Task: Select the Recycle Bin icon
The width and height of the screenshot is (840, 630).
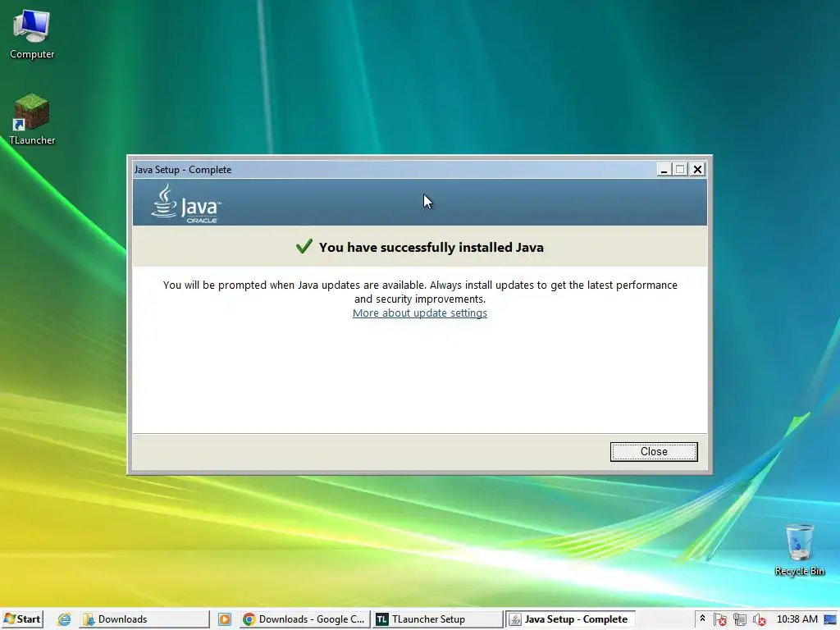Action: click(799, 550)
